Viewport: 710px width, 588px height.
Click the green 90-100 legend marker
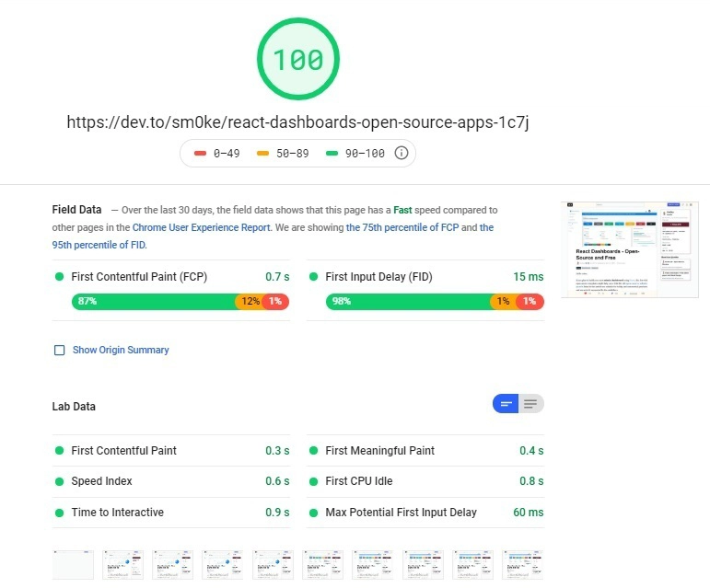(332, 154)
